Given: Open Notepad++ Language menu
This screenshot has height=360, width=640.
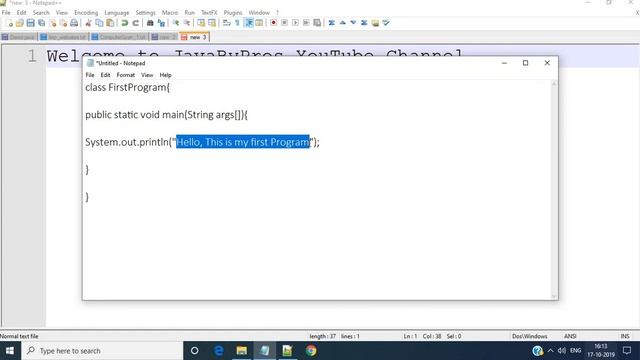Looking at the screenshot, I should (117, 13).
